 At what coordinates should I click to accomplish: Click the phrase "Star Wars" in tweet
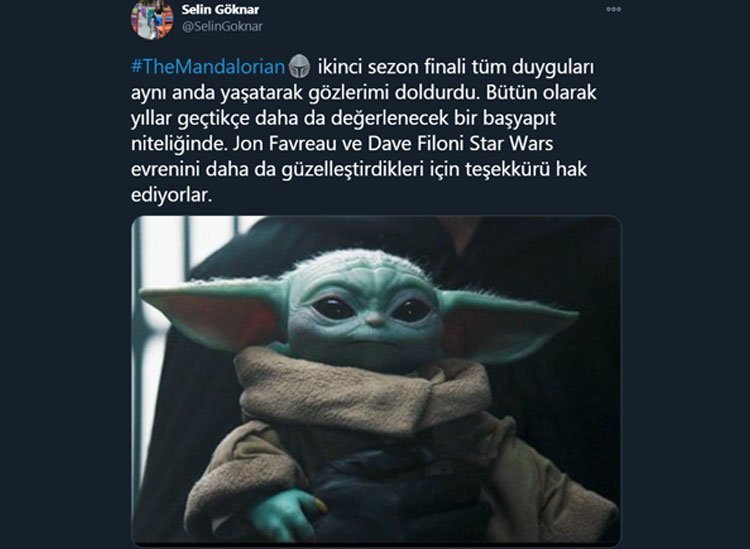[x=511, y=143]
